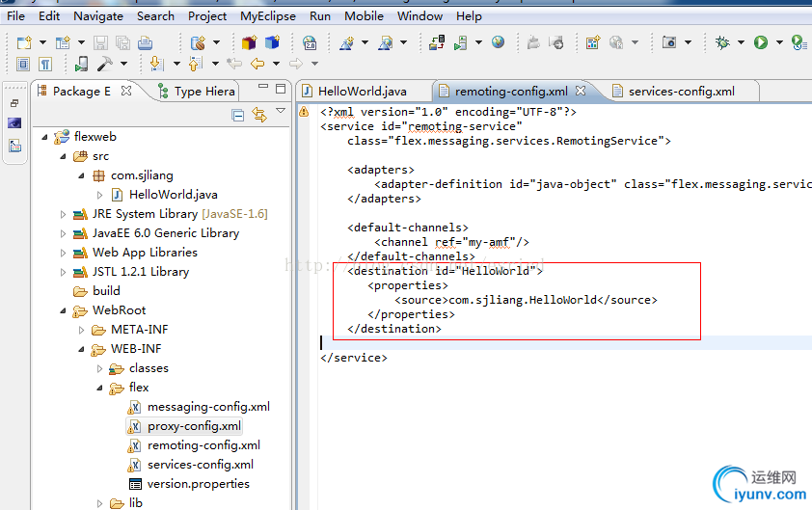This screenshot has width=812, height=510.
Task: Select remoting-config.xml in Package Explorer
Action: click(203, 445)
